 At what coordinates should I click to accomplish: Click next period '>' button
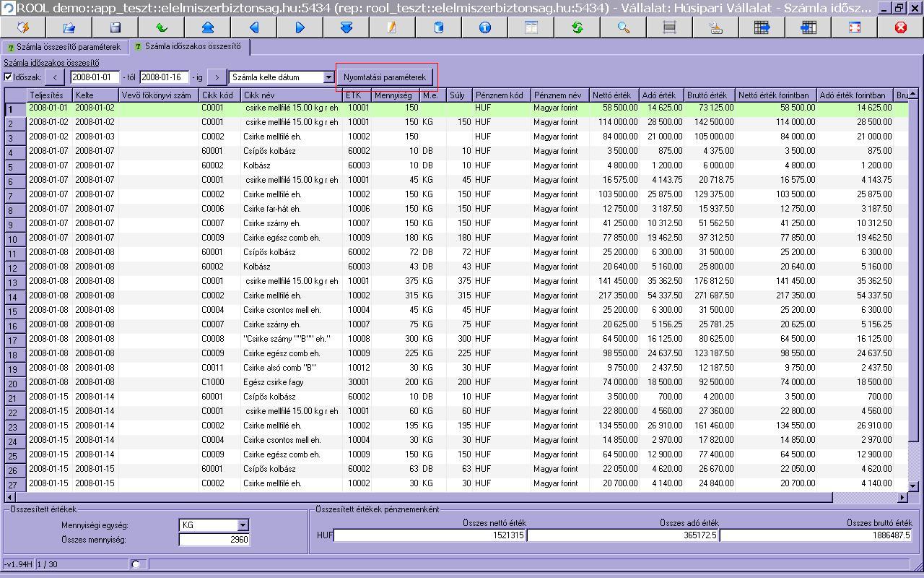(217, 77)
